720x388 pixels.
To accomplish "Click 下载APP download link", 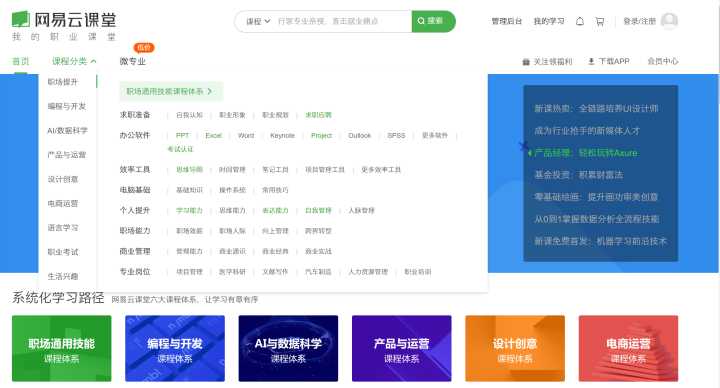I will pyautogui.click(x=609, y=61).
